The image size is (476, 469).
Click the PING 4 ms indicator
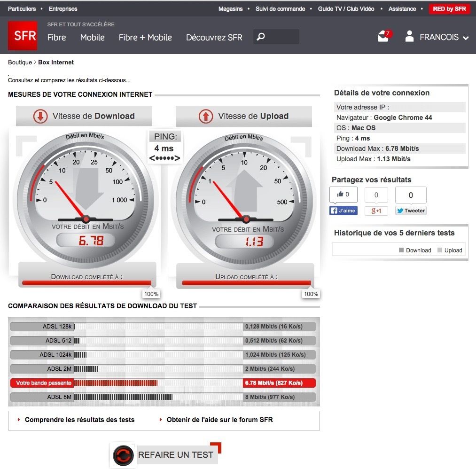pos(165,147)
